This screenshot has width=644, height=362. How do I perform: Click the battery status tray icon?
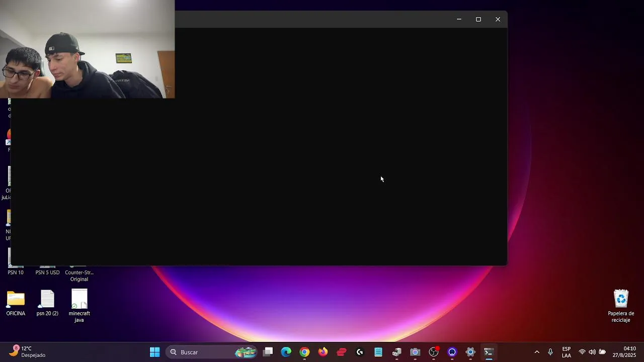tap(602, 352)
